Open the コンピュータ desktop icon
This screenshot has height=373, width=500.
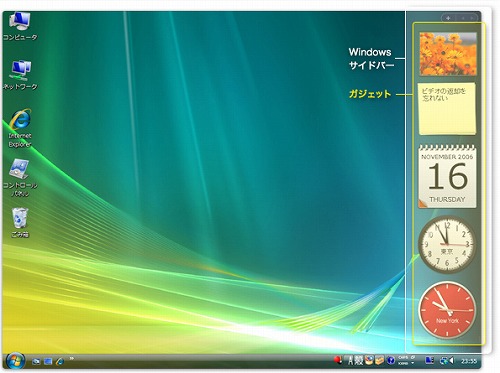tap(20, 26)
